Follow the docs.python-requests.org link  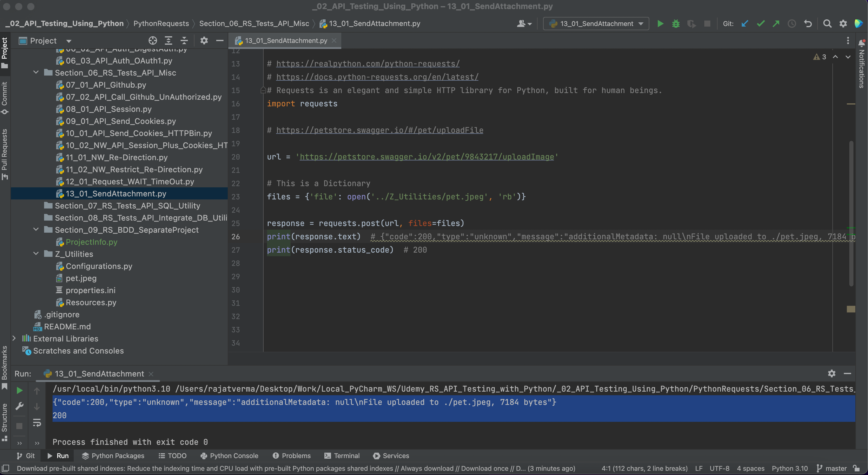point(377,77)
